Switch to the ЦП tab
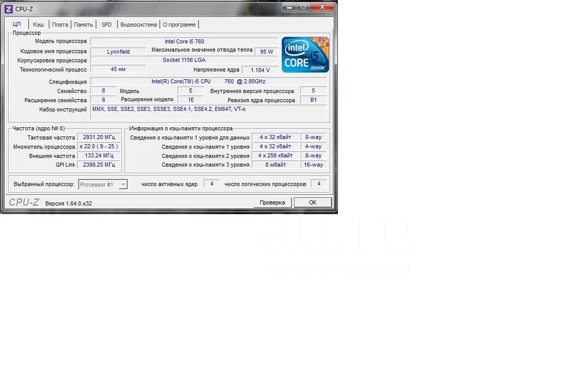Viewport: 588px width, 368px height. pos(17,24)
